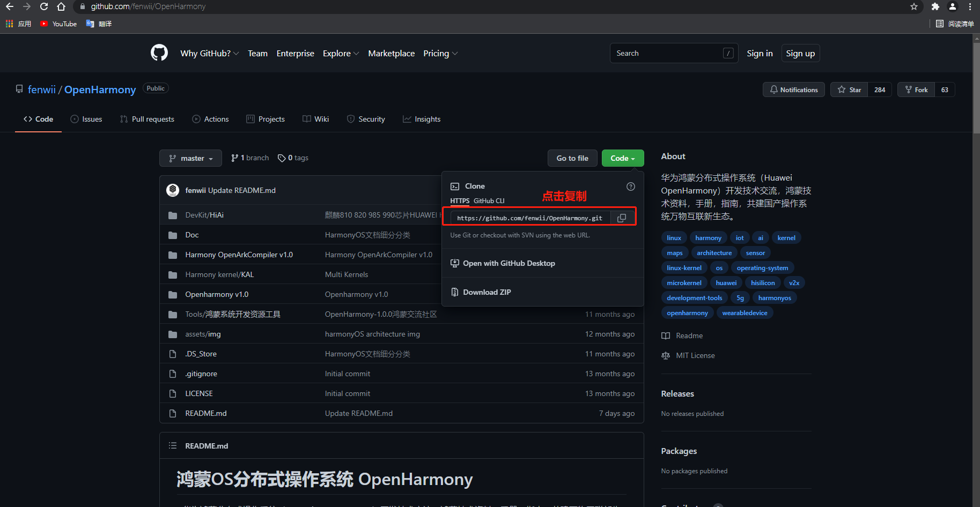The height and width of the screenshot is (507, 980).
Task: Open the reading list button
Action: 955,24
